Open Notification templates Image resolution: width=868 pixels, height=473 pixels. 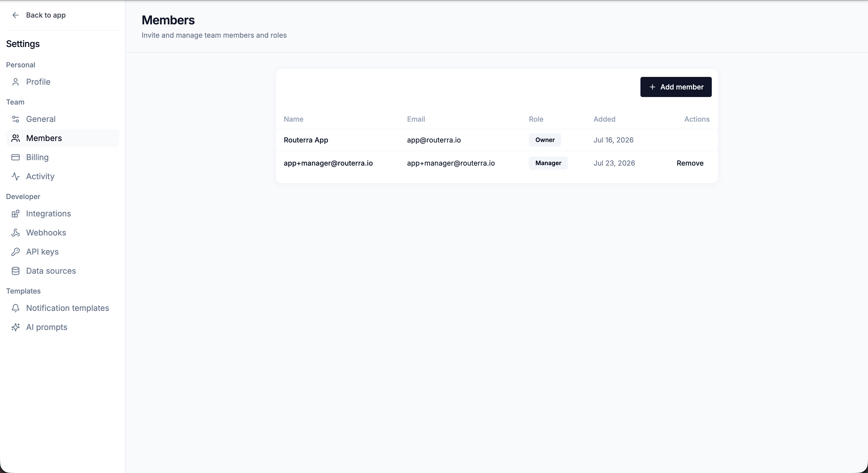coord(62,308)
